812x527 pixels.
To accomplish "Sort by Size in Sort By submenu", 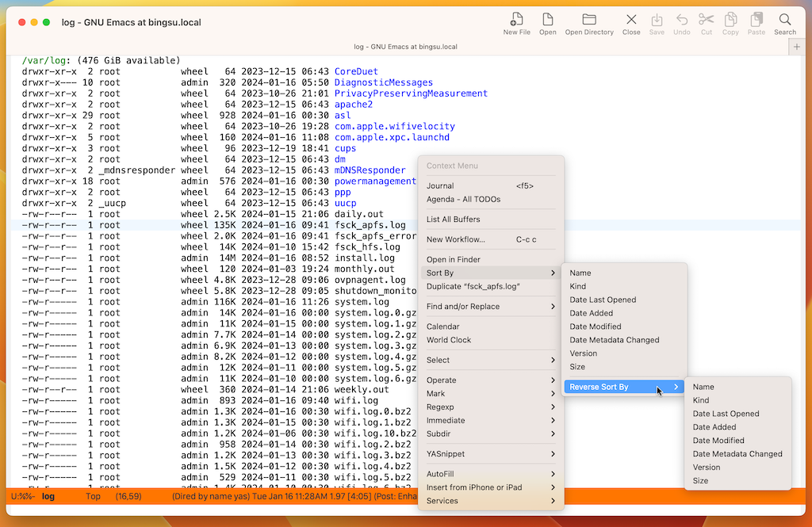I will tap(624, 367).
